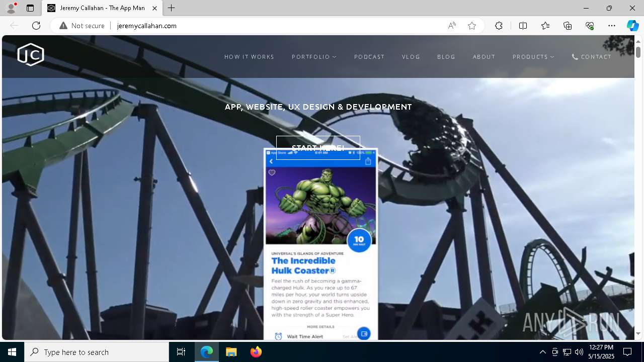Open Read aloud from address bar
The height and width of the screenshot is (362, 644).
tap(452, 26)
